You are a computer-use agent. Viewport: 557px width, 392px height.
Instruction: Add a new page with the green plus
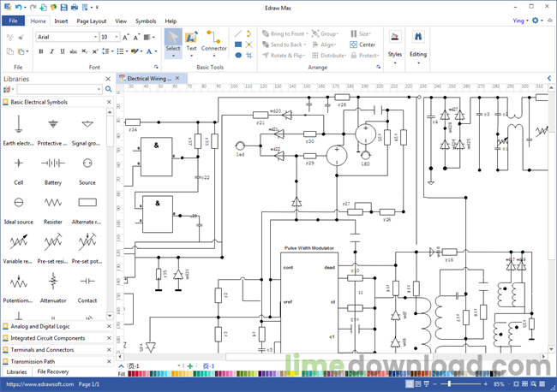190,365
